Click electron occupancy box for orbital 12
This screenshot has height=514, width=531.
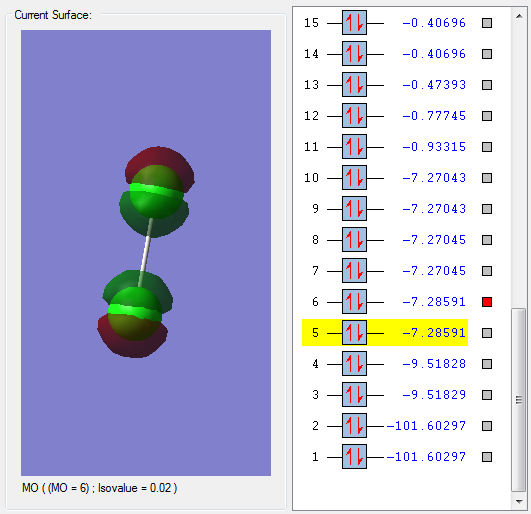point(354,116)
